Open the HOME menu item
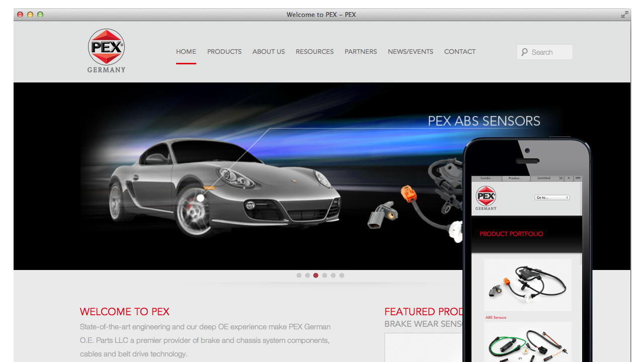Screen dimensions: 644x362 click(186, 52)
